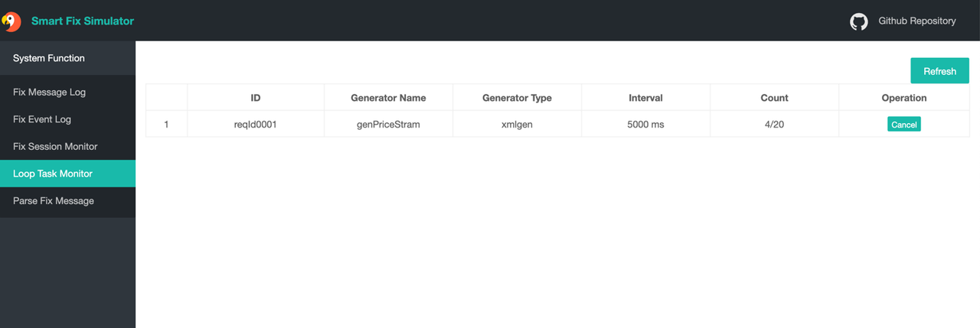Click the Interval column header
The height and width of the screenshot is (328, 980).
click(645, 98)
